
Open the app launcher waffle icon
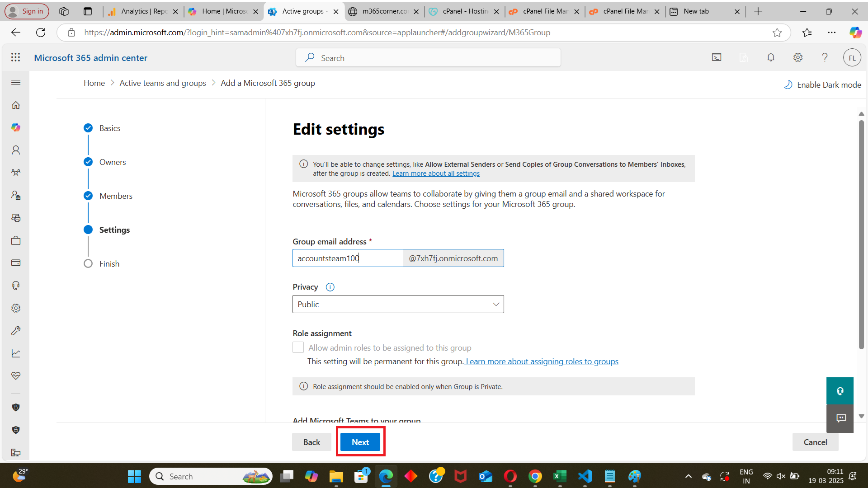[15, 57]
